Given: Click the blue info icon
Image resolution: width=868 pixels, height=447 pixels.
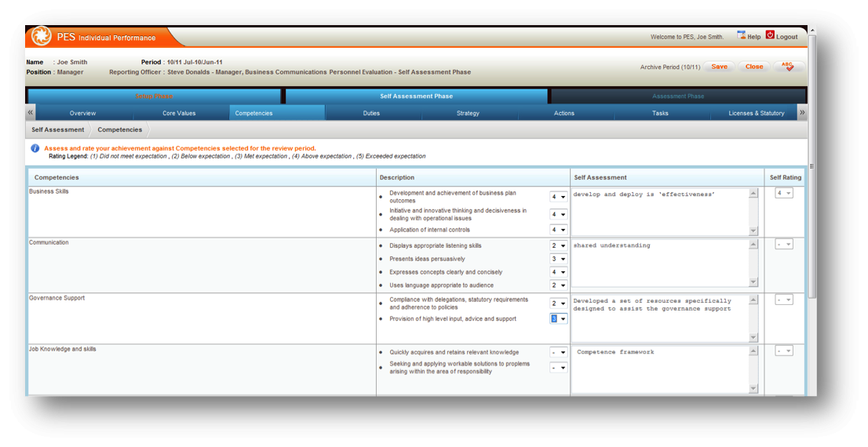Looking at the screenshot, I should click(x=35, y=148).
